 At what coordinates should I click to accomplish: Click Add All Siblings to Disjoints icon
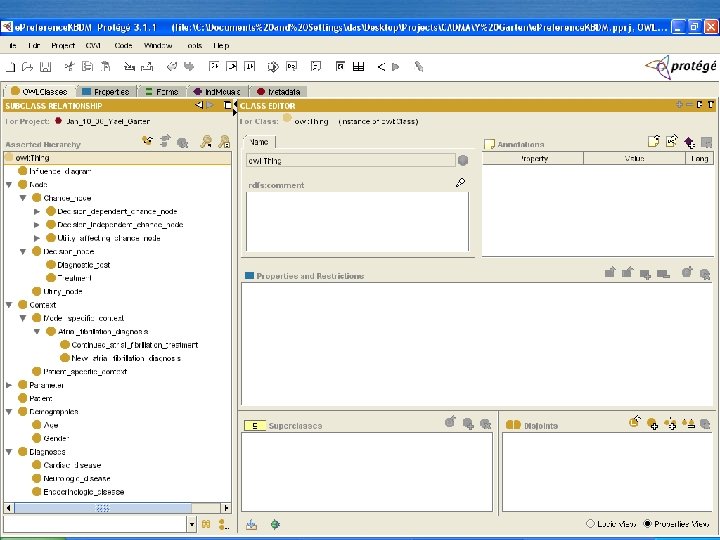point(670,423)
